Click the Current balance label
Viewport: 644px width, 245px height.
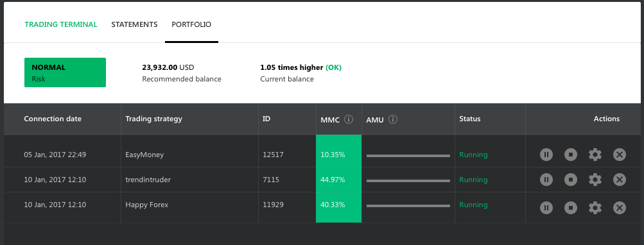coord(287,79)
